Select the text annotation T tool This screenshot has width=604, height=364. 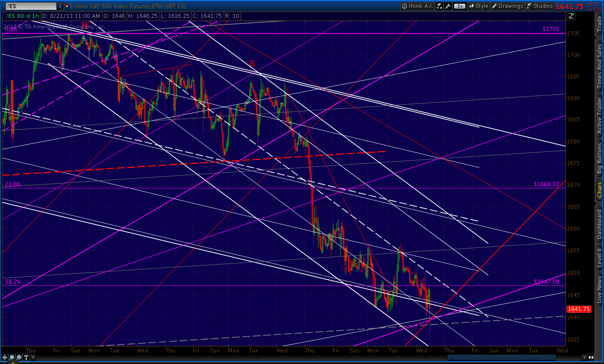pos(26,357)
